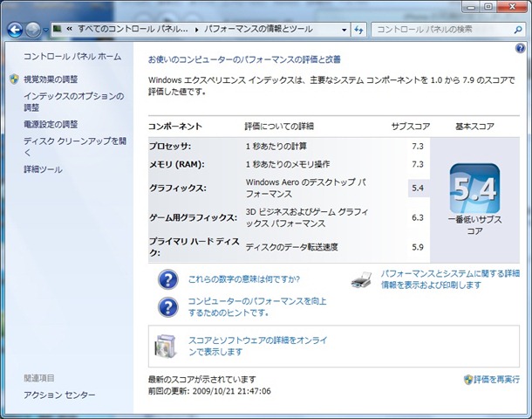Select the グラフィックス row label
532x419 pixels.
[x=178, y=188]
